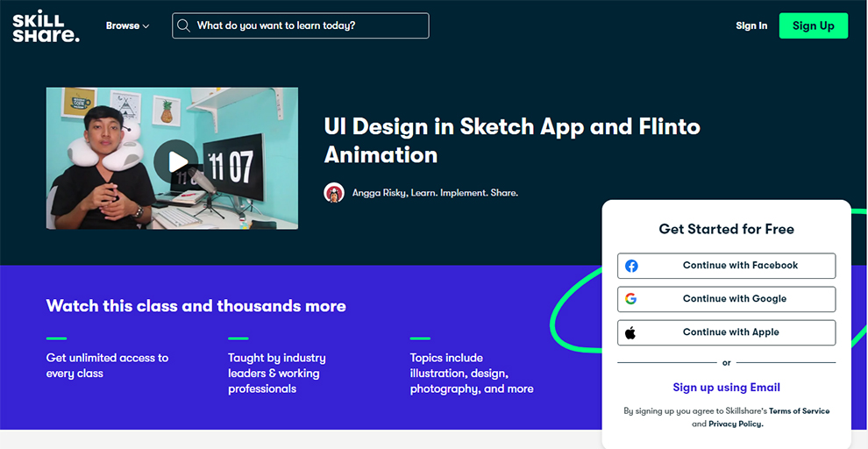The height and width of the screenshot is (449, 868).
Task: Open the Sign In link
Action: tap(751, 25)
